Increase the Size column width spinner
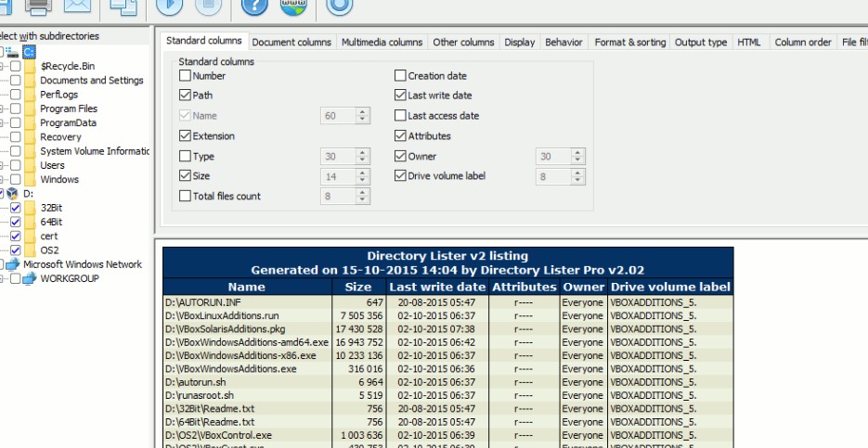 [x=363, y=173]
